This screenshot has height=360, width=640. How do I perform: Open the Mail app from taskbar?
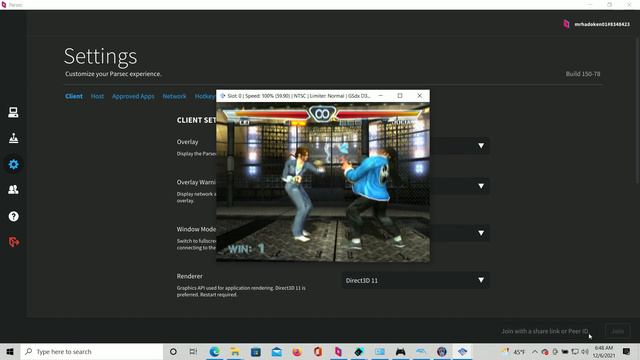[276, 351]
